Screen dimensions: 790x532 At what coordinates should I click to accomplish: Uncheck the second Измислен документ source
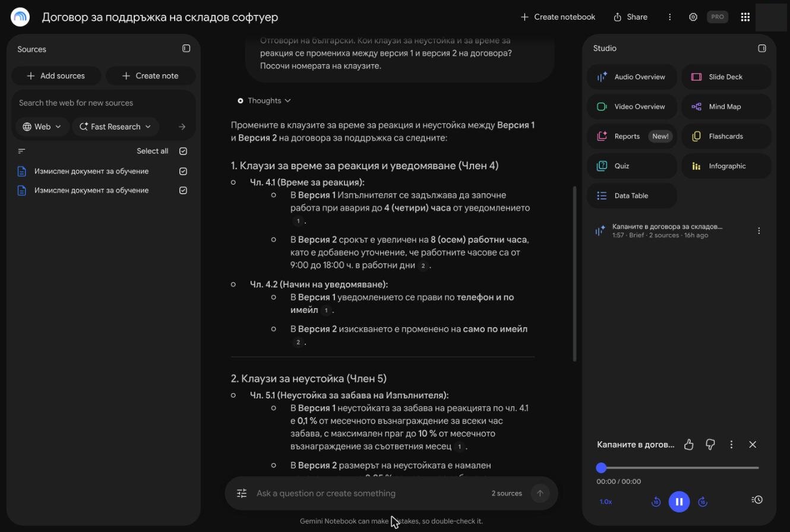coord(183,190)
